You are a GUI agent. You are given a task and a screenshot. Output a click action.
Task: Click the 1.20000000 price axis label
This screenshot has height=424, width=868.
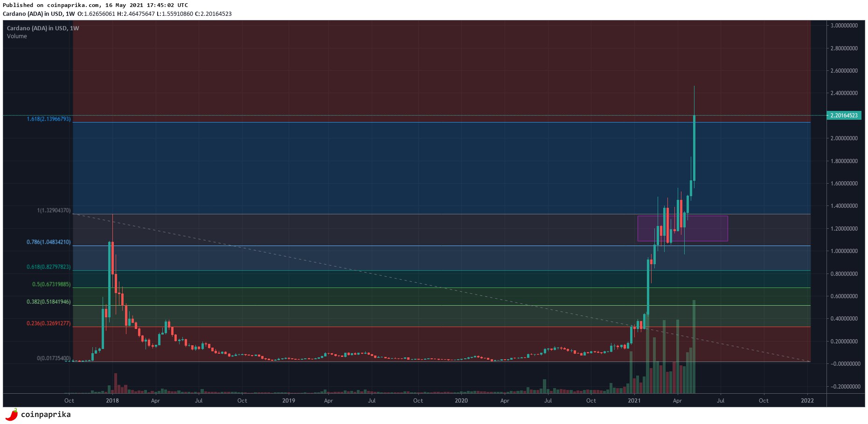coord(844,229)
